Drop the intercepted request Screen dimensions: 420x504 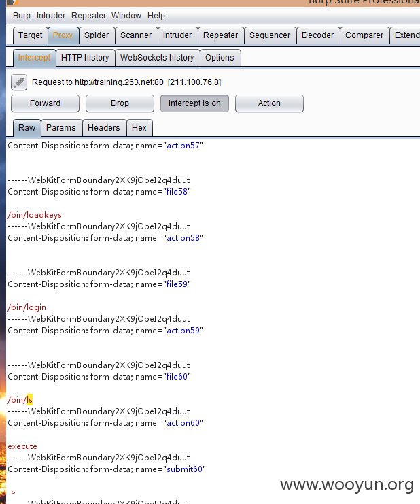(120, 103)
